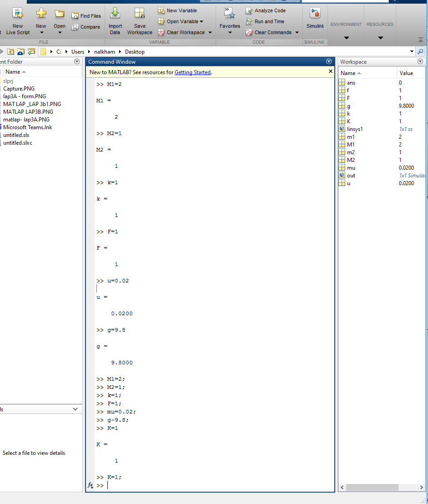Open Current Folder panel actions menu
The height and width of the screenshot is (504, 428).
77,61
